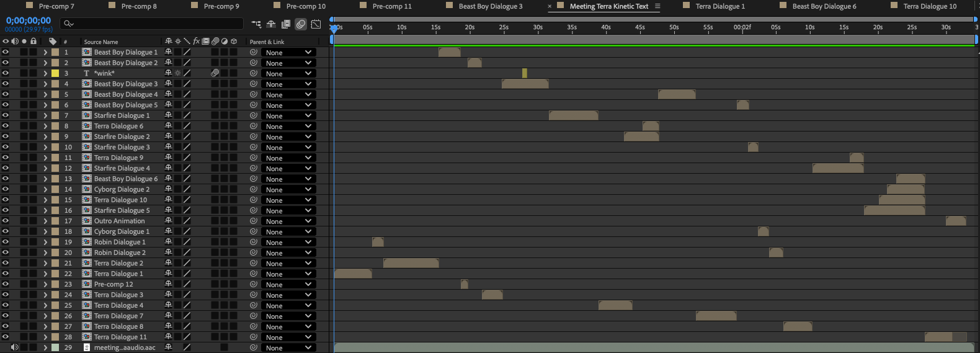Click the audio file icon of meeting...aaudio.aac
The height and width of the screenshot is (353, 980).
click(x=87, y=347)
